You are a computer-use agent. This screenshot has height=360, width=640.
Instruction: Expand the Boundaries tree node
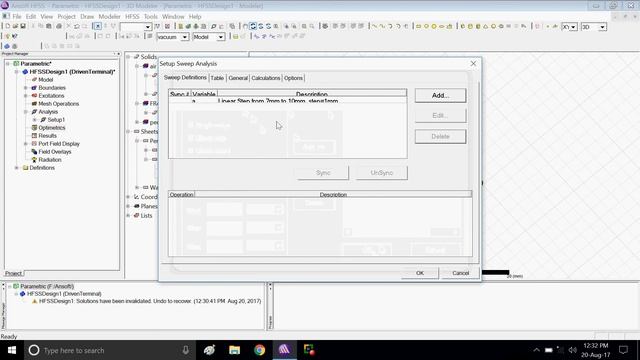point(26,88)
